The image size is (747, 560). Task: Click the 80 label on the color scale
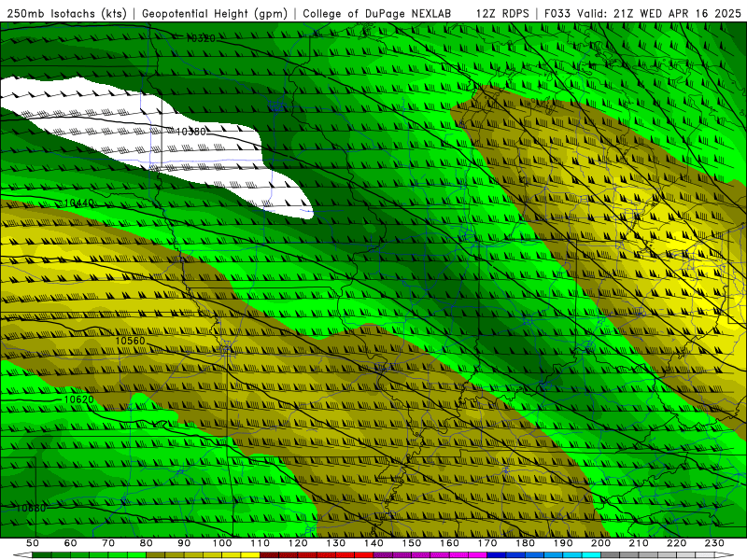pyautogui.click(x=146, y=543)
